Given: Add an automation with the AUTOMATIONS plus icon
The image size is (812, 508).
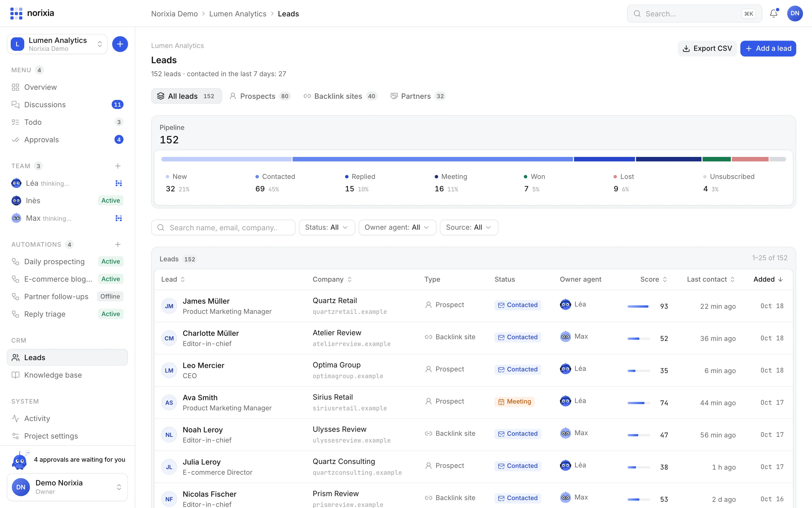Looking at the screenshot, I should [118, 244].
